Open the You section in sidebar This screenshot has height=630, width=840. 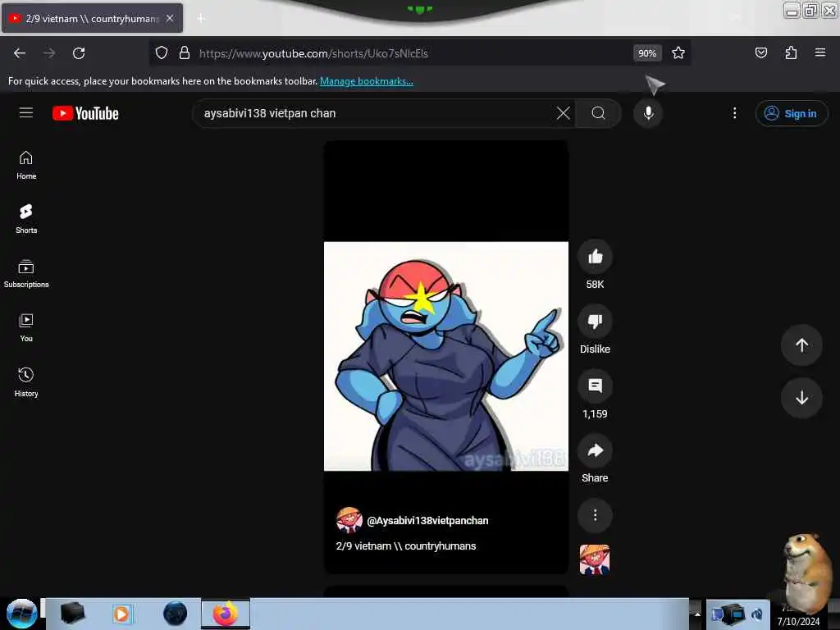pyautogui.click(x=25, y=327)
